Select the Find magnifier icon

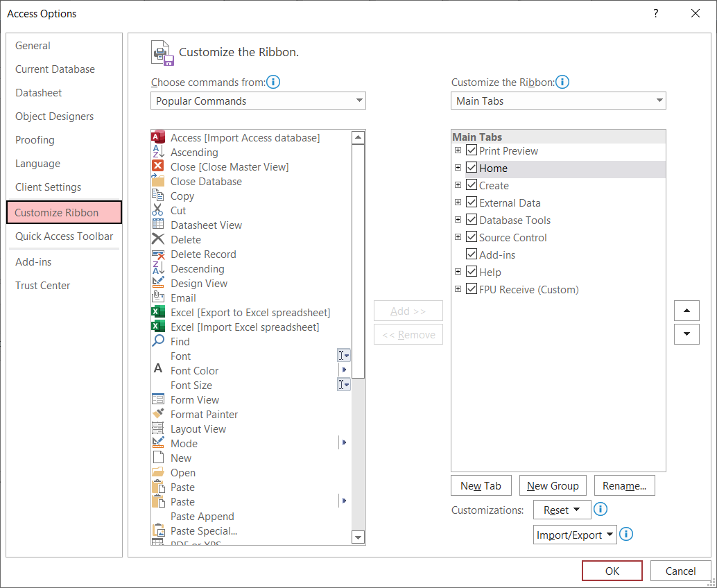pos(158,341)
